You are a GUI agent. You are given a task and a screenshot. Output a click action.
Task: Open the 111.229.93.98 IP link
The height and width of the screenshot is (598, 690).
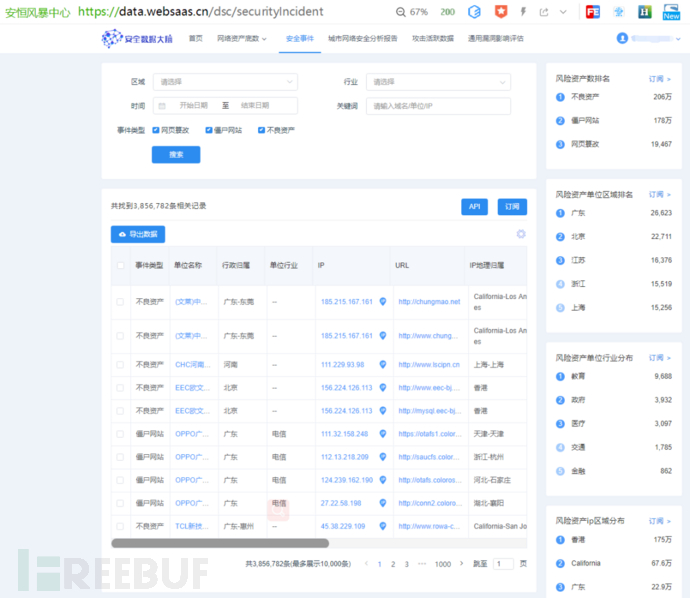point(342,365)
